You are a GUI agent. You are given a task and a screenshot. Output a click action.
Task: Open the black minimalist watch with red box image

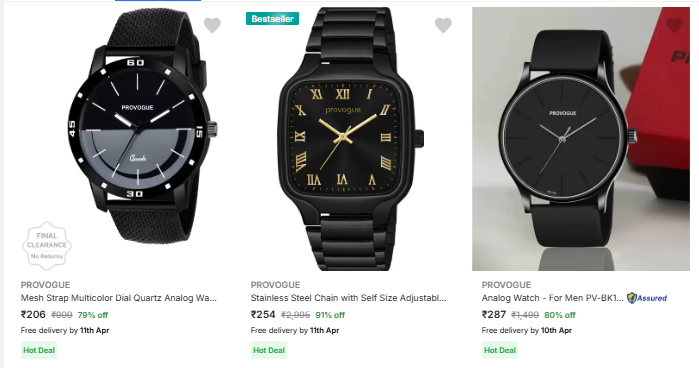pyautogui.click(x=581, y=139)
